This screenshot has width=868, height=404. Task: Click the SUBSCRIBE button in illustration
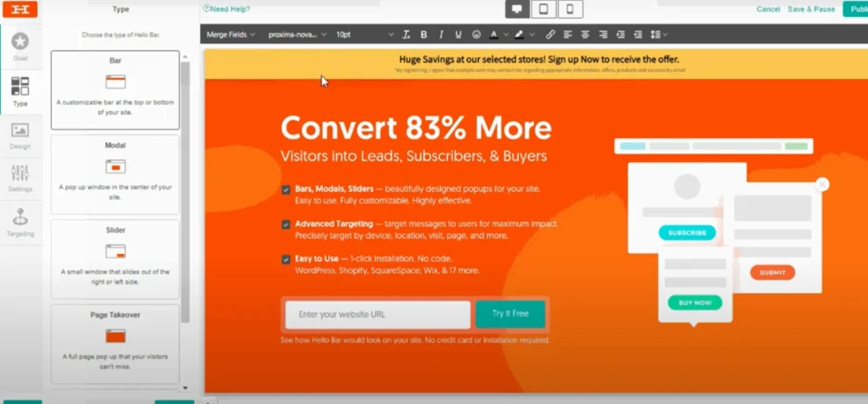point(687,233)
